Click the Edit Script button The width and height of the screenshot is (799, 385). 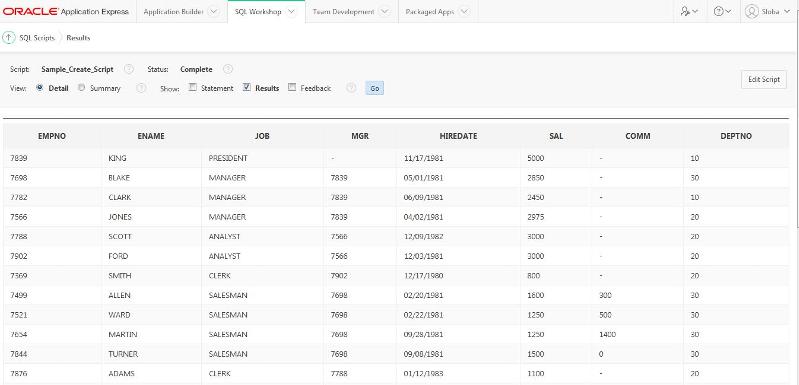764,79
